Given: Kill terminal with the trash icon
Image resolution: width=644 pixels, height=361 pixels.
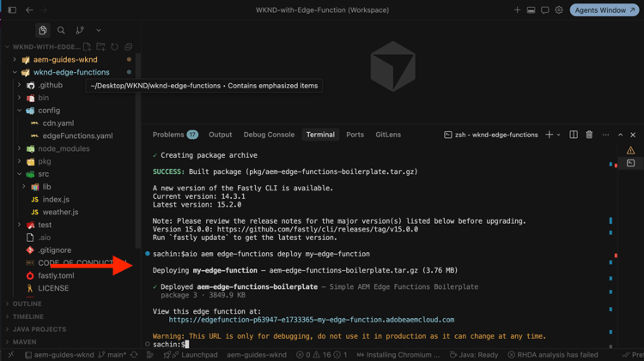Looking at the screenshot, I should (x=589, y=135).
